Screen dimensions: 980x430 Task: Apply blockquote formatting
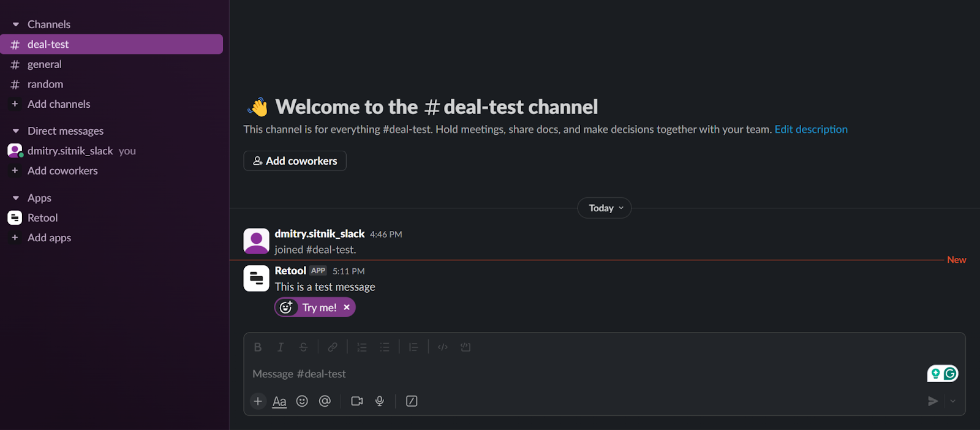[x=413, y=347]
